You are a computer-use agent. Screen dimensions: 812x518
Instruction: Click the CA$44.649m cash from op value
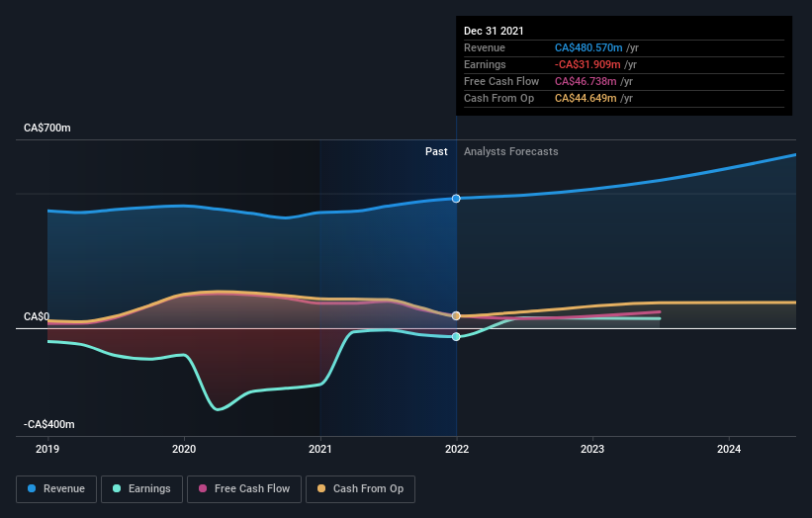point(586,98)
